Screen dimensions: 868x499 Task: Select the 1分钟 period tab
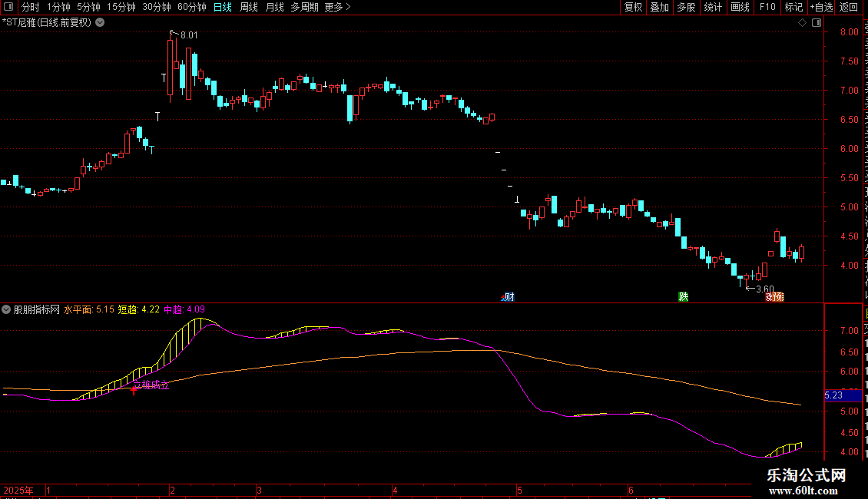58,7
